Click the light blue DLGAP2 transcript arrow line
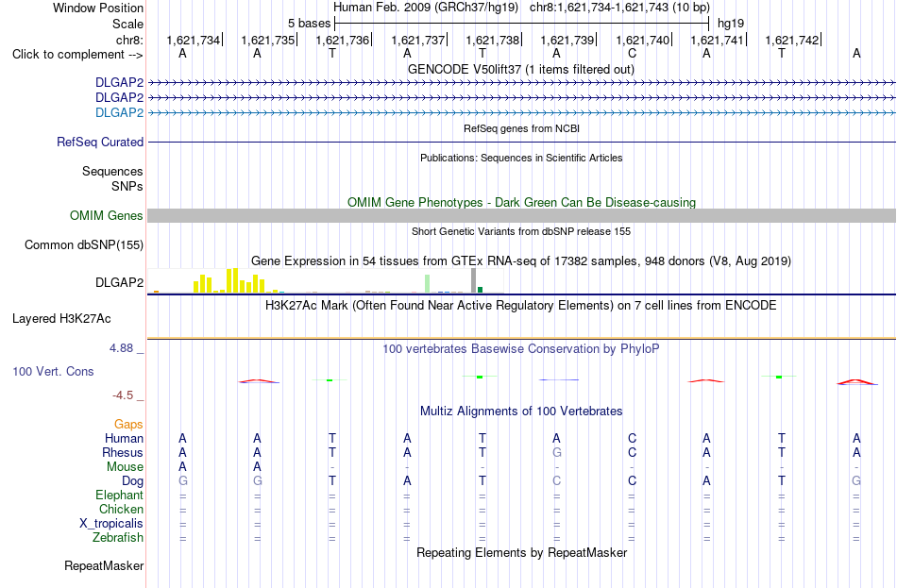 522,113
